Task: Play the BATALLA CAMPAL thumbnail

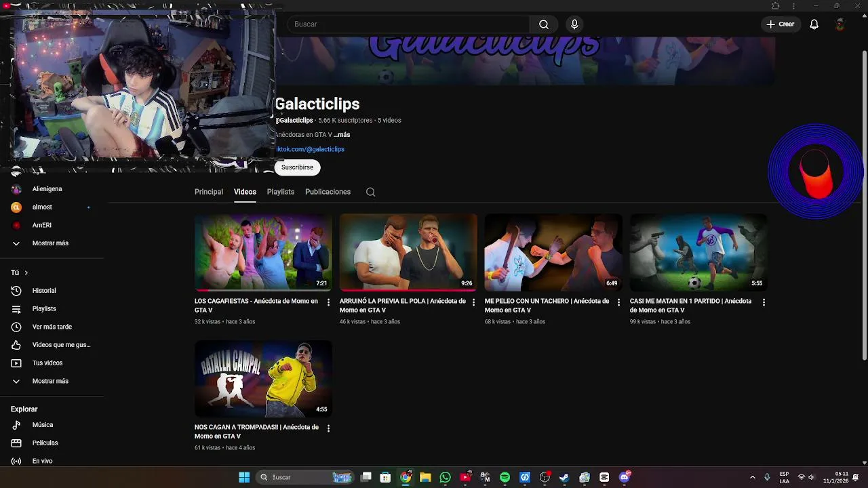Action: pyautogui.click(x=263, y=378)
